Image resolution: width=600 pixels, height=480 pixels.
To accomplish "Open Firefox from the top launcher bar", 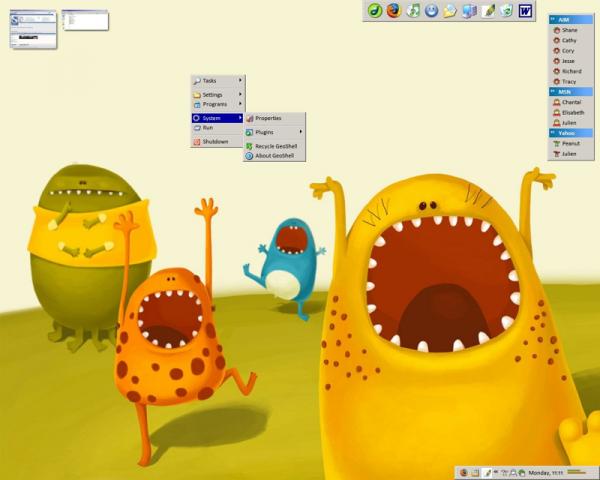I will pyautogui.click(x=394, y=11).
